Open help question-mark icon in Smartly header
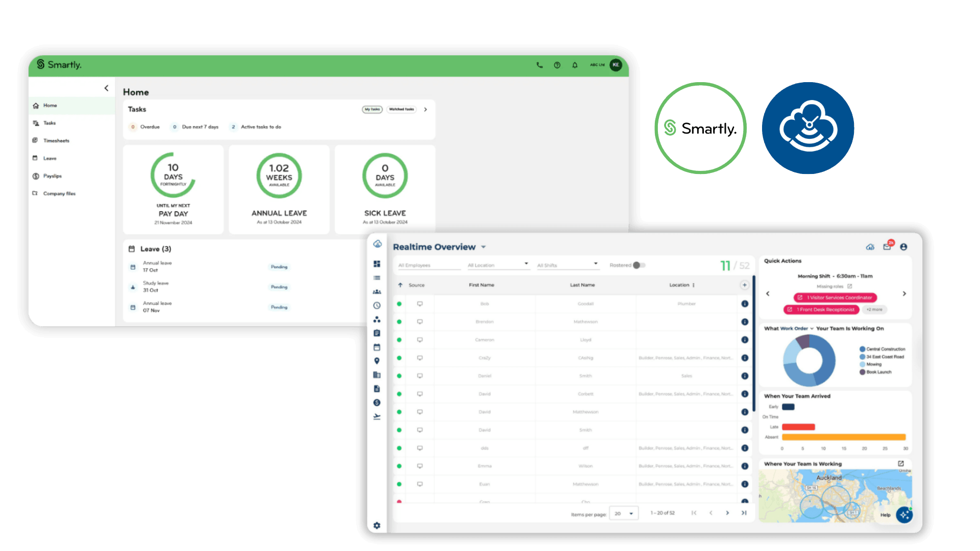 pos(557,65)
